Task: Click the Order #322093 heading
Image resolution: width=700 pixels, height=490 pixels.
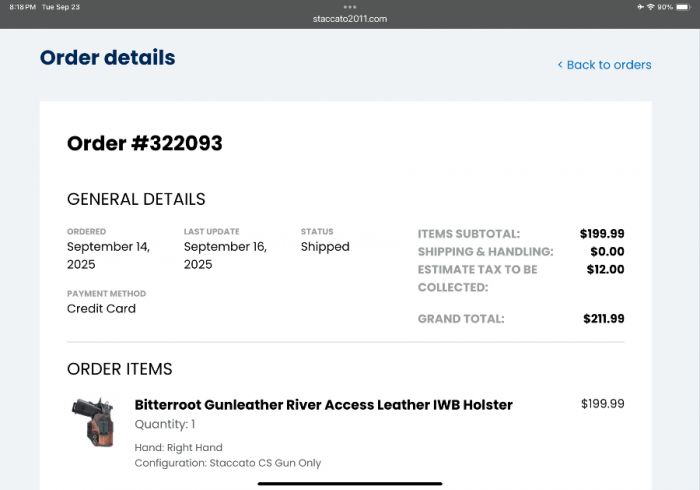Action: (x=144, y=143)
